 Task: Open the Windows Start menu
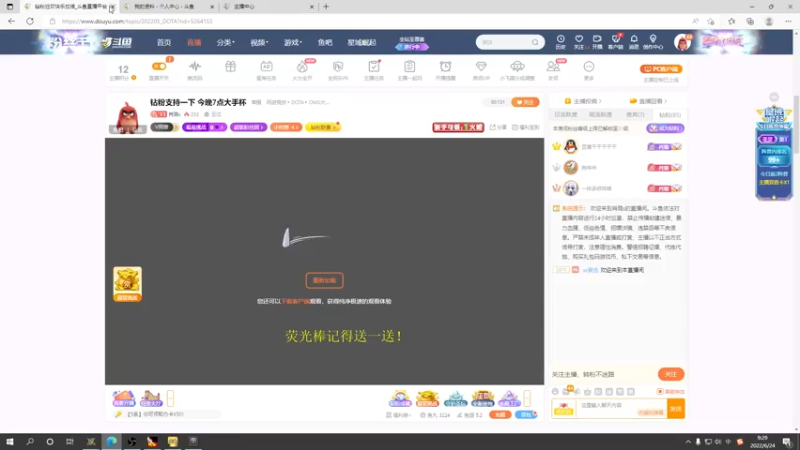(10, 441)
